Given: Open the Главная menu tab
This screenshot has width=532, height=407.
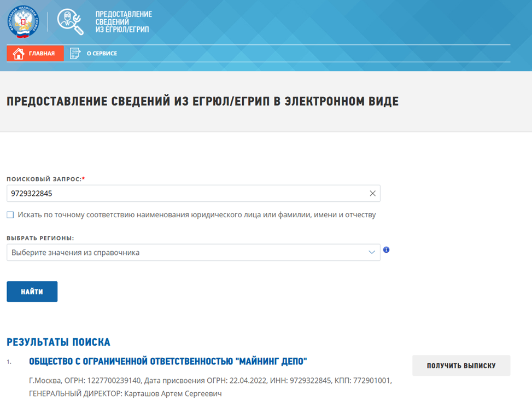Looking at the screenshot, I should click(x=36, y=54).
